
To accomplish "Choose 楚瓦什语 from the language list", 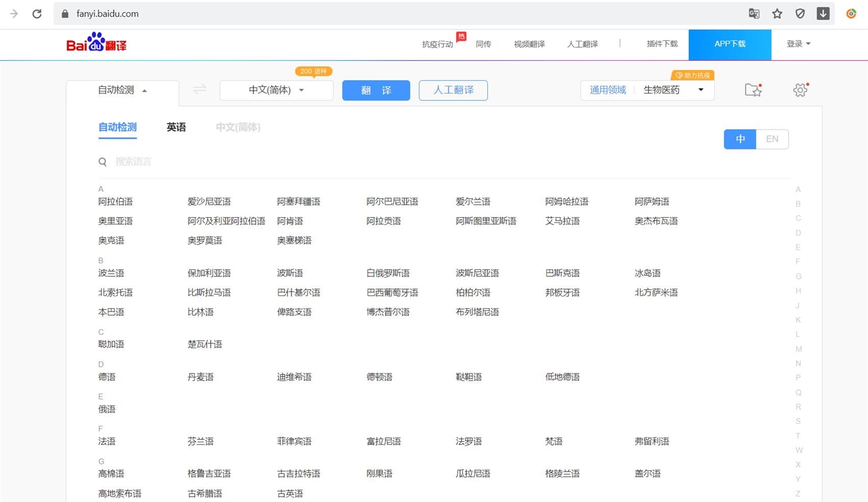I will 205,344.
